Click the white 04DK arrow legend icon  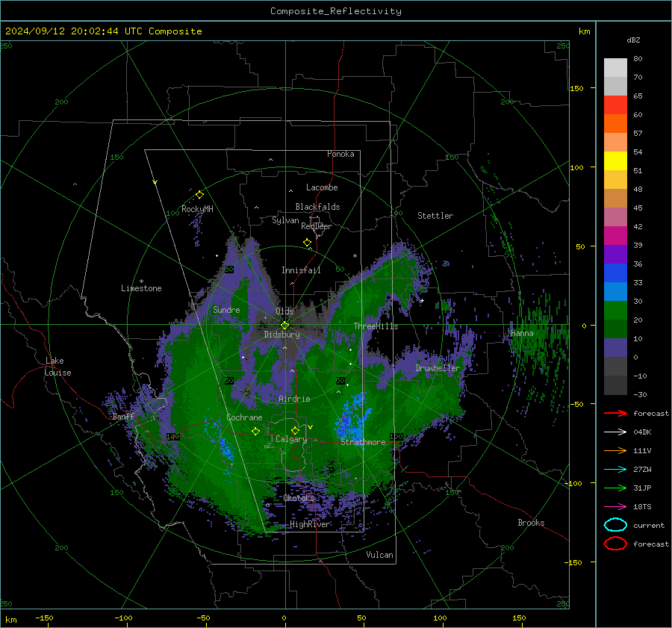(x=615, y=432)
